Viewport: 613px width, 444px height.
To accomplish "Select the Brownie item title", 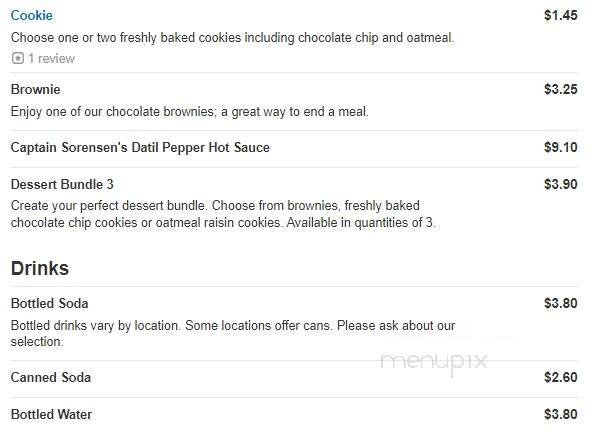I will click(35, 90).
